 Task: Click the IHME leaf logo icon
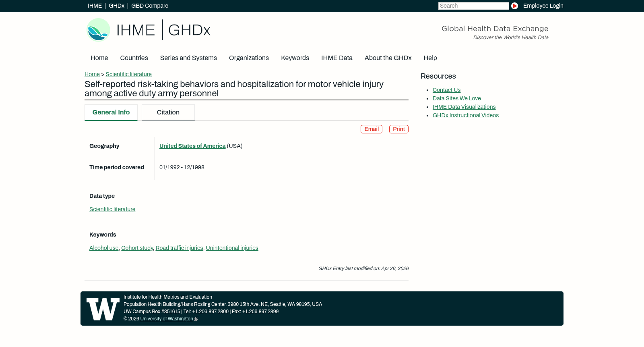tap(98, 30)
